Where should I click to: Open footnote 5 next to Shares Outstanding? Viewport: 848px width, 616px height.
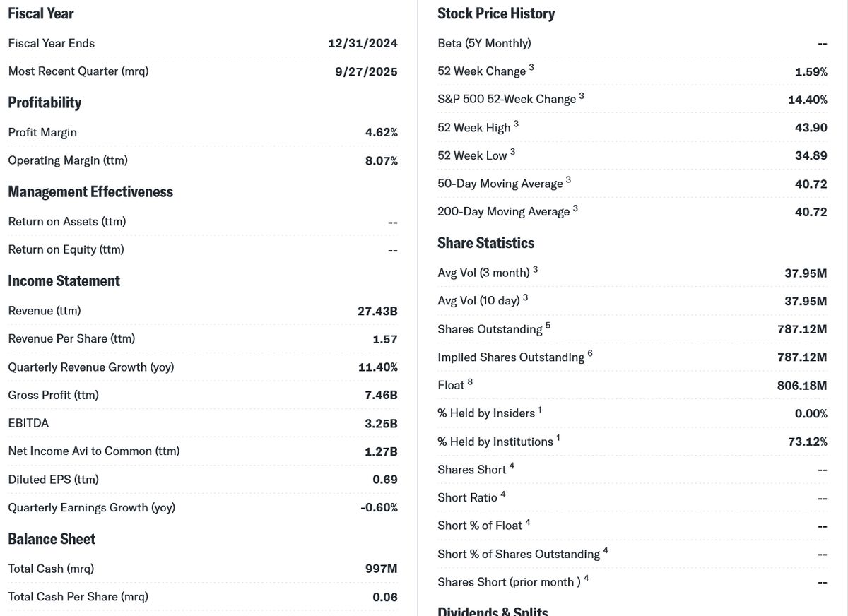548,326
